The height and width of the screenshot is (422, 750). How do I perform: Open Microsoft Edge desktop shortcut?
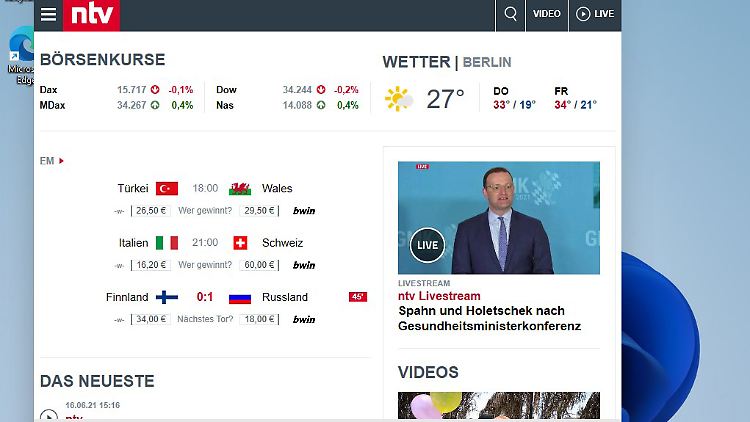pos(20,52)
